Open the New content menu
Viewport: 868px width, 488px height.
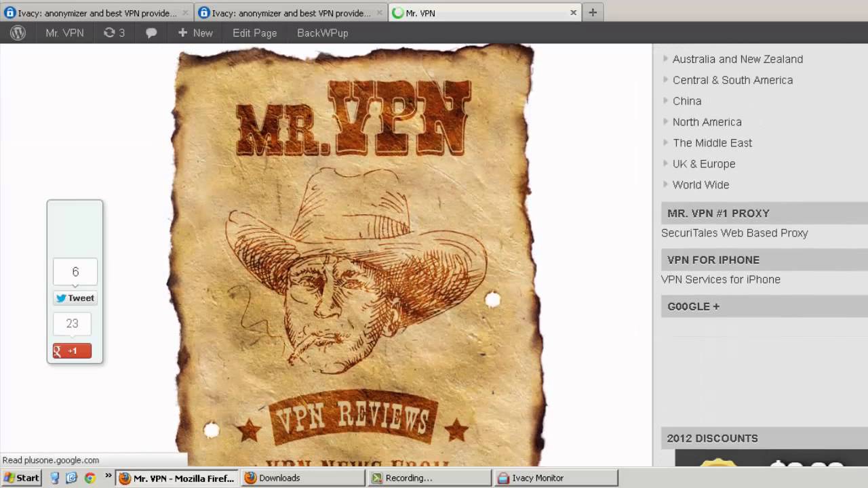click(x=195, y=33)
